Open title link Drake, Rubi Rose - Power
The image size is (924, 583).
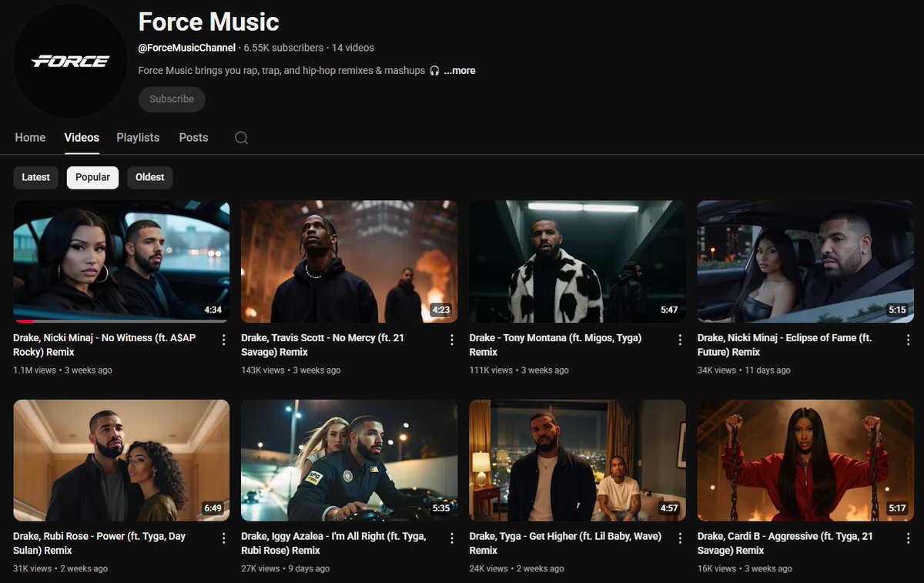[99, 544]
